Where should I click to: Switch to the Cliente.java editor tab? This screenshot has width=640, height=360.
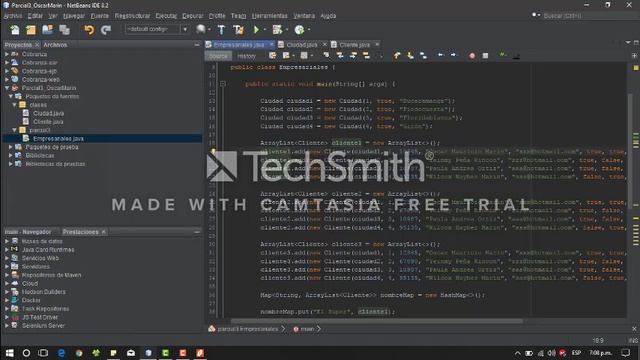[354, 44]
